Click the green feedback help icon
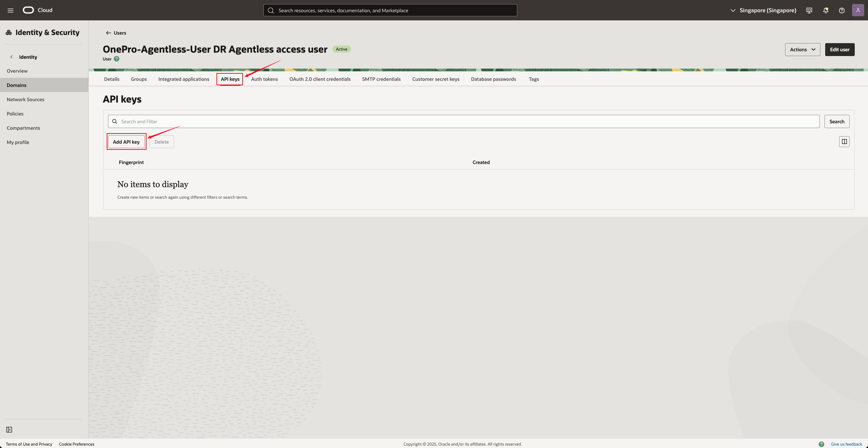868x448 pixels. (x=821, y=444)
